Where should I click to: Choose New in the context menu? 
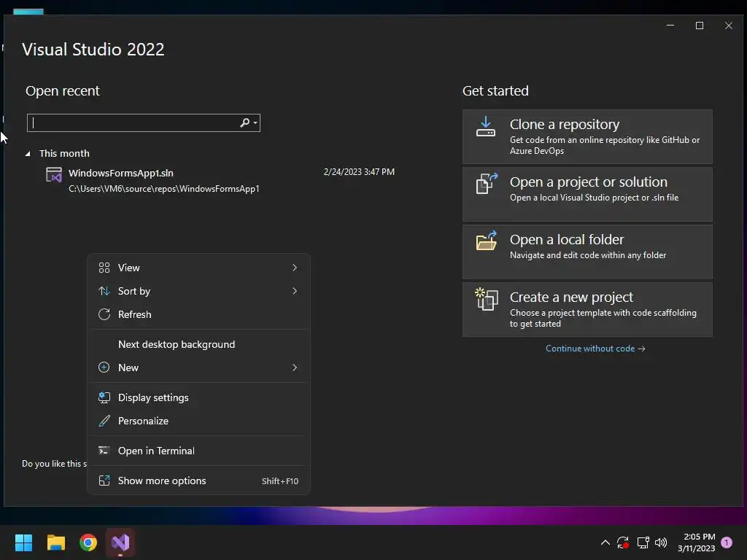(x=198, y=367)
